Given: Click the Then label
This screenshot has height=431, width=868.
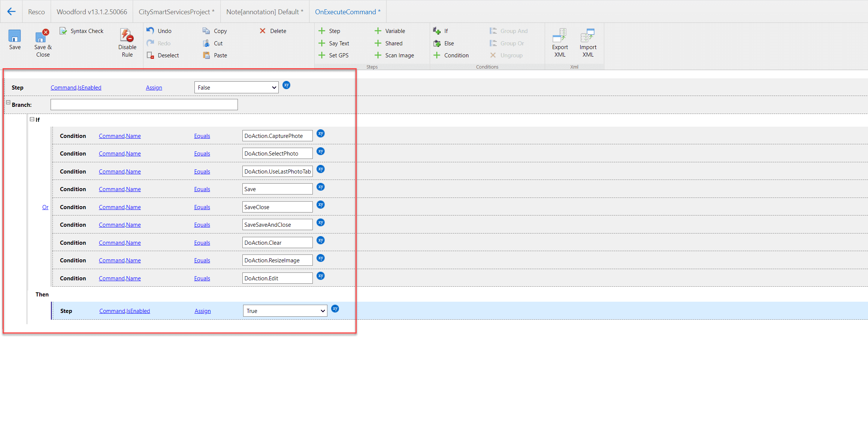Looking at the screenshot, I should (42, 295).
